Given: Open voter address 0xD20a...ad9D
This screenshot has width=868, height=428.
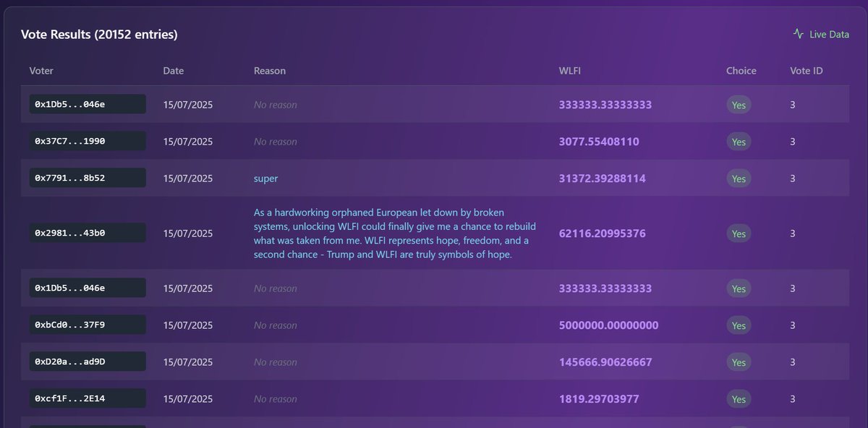Looking at the screenshot, I should tap(88, 361).
